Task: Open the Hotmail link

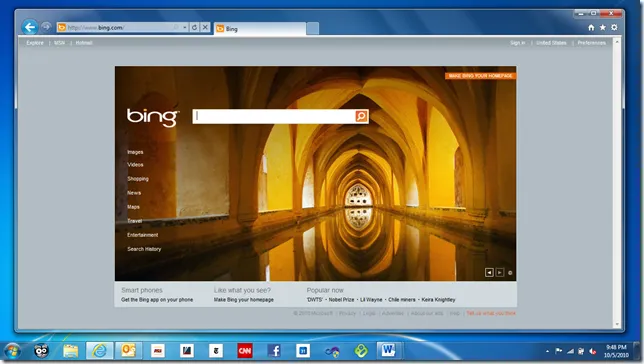Action: (84, 43)
